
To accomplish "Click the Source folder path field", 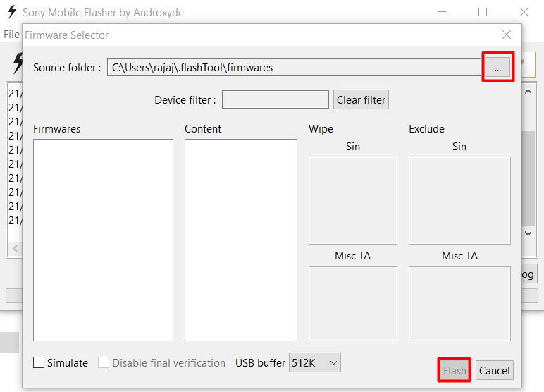I will [294, 68].
